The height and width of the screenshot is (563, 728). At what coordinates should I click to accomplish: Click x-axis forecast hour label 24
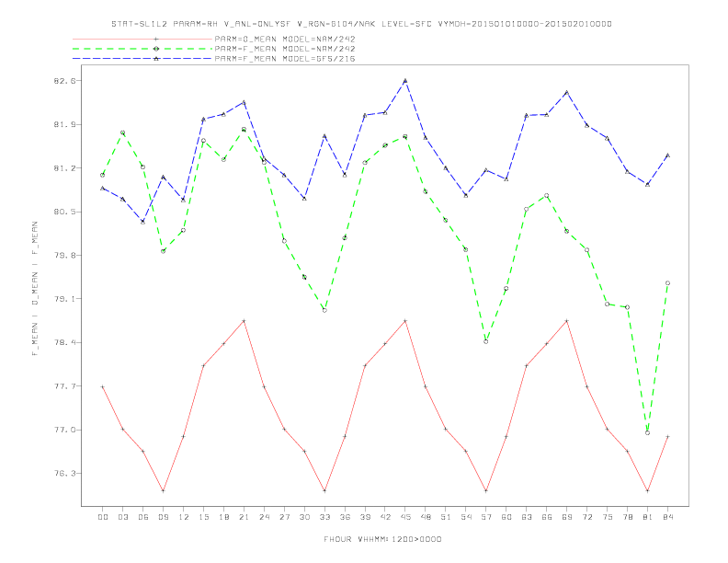264,517
